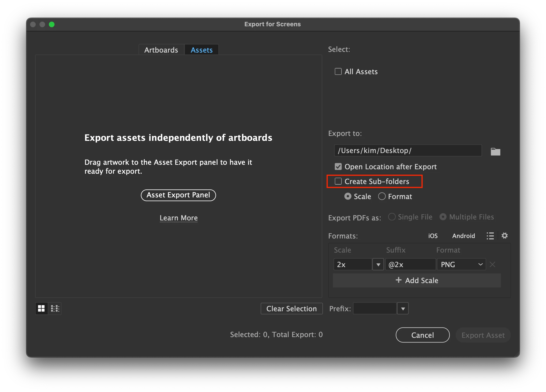Image resolution: width=546 pixels, height=392 pixels.
Task: Click the Asset Export Panel button
Action: pyautogui.click(x=178, y=195)
